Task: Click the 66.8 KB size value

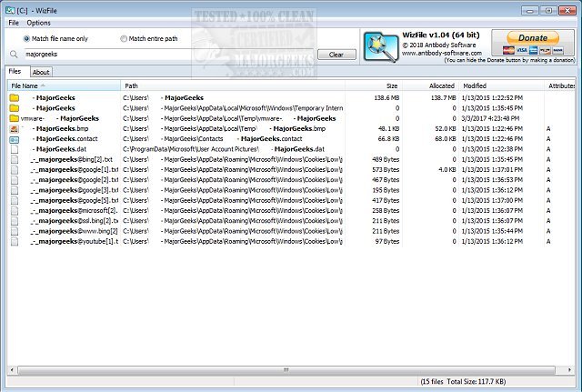Action: click(388, 139)
